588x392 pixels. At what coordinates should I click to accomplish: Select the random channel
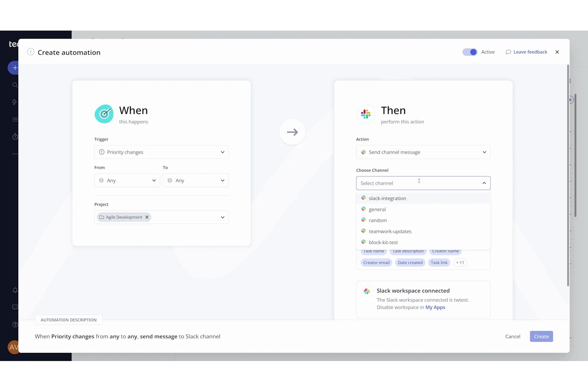(423, 220)
